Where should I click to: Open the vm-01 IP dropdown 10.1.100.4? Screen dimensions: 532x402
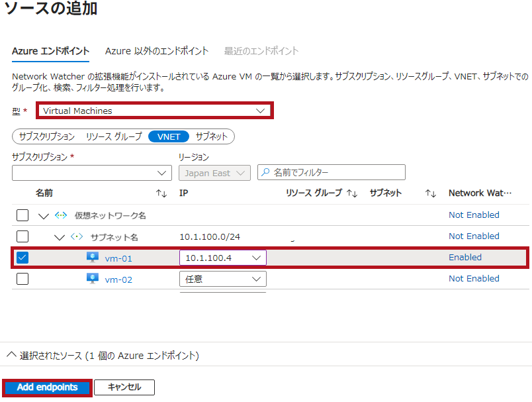pos(223,258)
